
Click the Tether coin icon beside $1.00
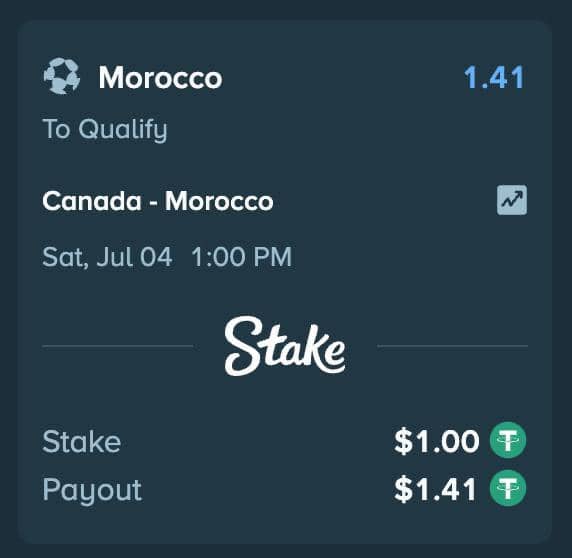508,440
